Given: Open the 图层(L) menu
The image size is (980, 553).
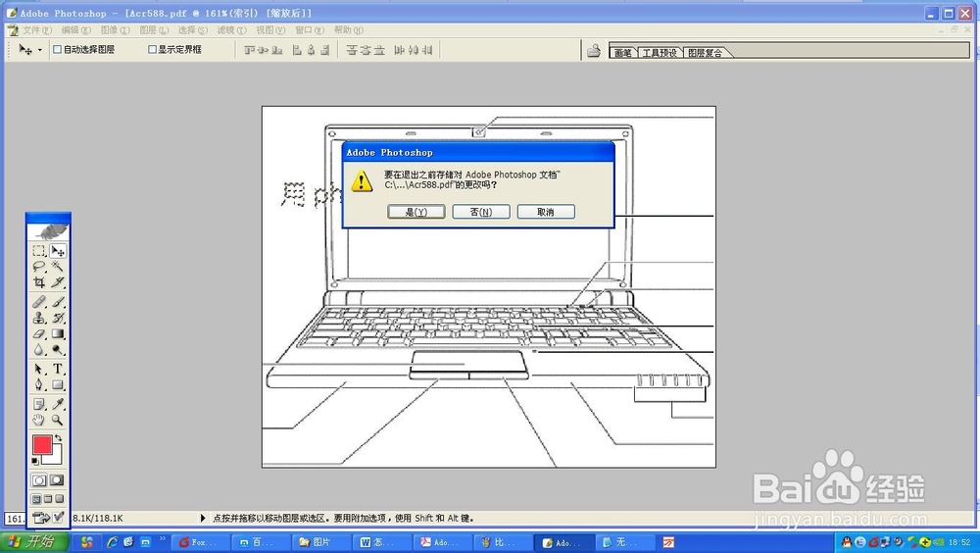Looking at the screenshot, I should pos(155,30).
